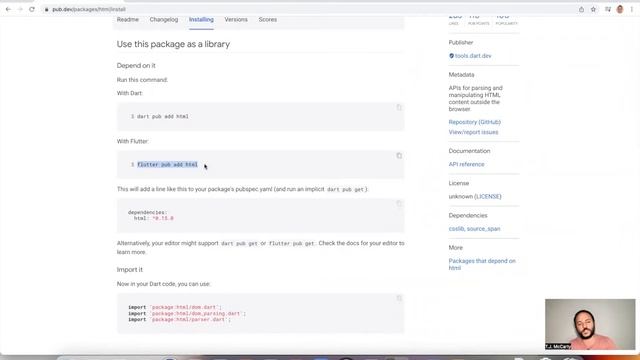
Task: Click the 'dependencies:' line in yaml block
Action: 147,212
